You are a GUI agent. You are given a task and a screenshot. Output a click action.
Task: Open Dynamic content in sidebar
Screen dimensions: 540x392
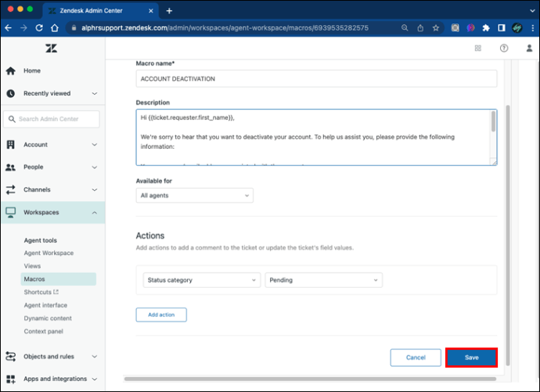[48, 318]
